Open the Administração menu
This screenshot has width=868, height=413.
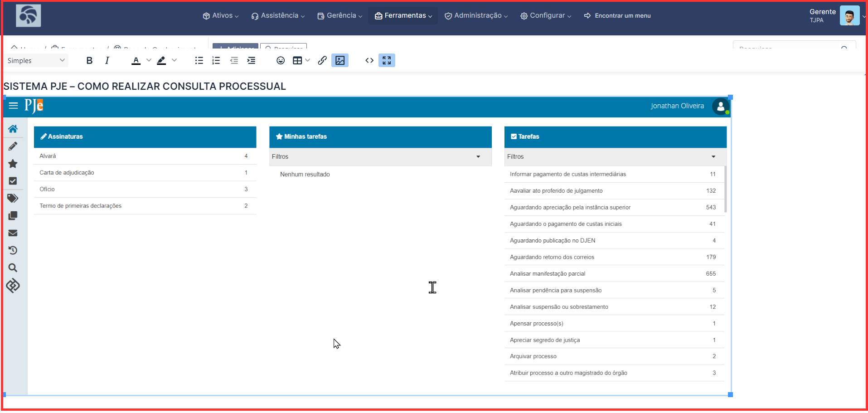[x=476, y=16]
